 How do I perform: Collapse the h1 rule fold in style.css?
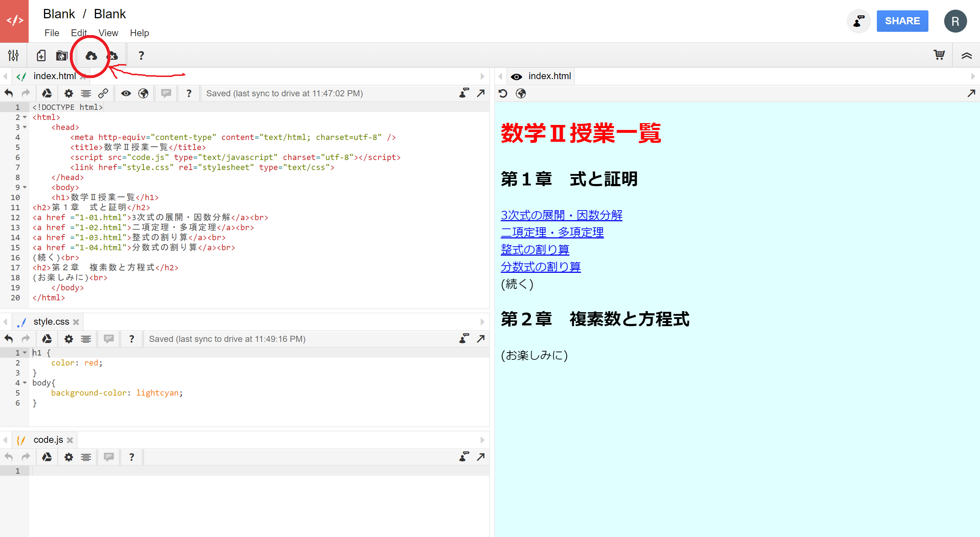click(25, 353)
